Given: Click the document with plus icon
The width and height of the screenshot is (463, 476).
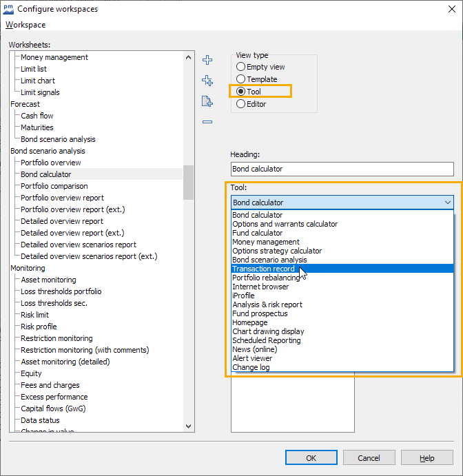Looking at the screenshot, I should 207,101.
